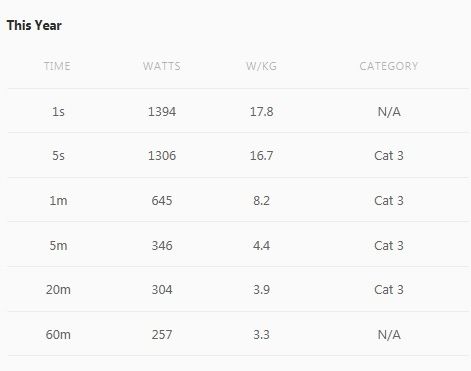Image resolution: width=471 pixels, height=371 pixels.
Task: Click N/A category in 60m row
Action: coord(389,334)
